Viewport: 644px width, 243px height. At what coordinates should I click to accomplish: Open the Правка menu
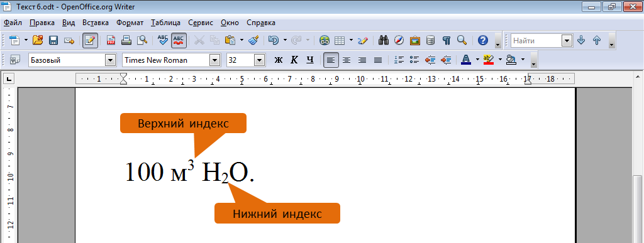click(42, 23)
